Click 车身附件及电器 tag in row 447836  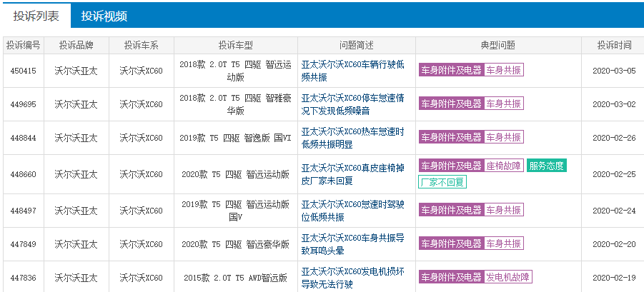(452, 276)
